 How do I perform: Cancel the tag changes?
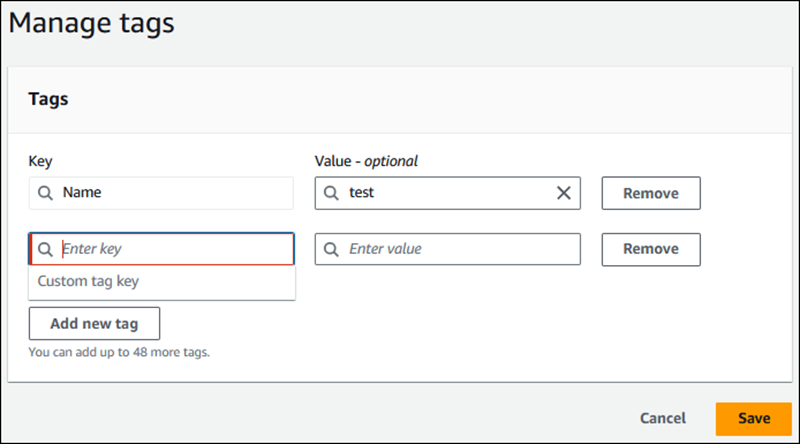click(x=662, y=418)
